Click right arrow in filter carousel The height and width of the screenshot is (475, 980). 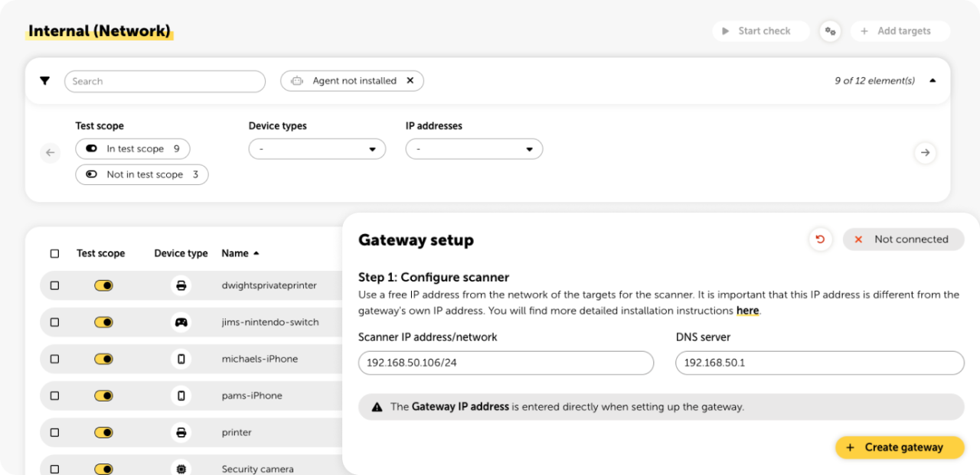click(x=925, y=153)
